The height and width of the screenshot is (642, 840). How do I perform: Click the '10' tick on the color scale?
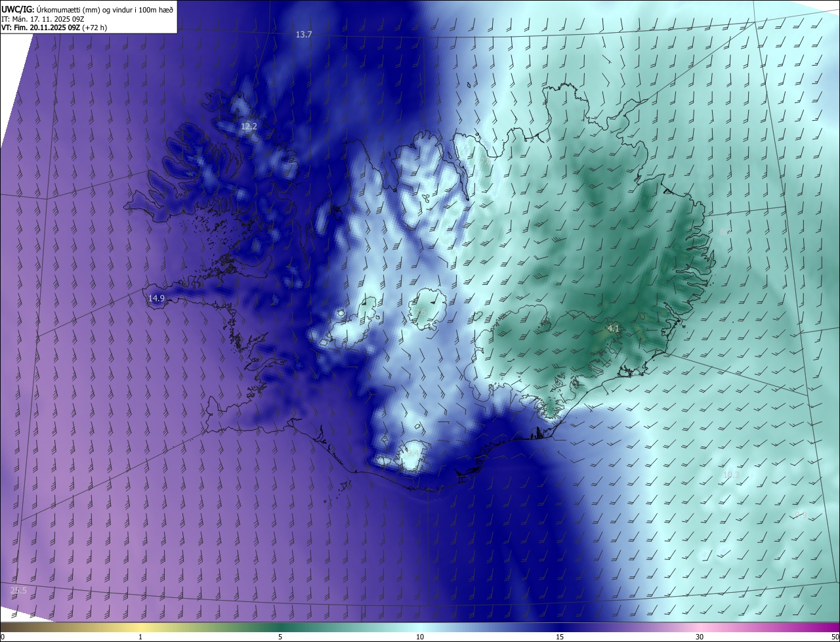tap(420, 637)
